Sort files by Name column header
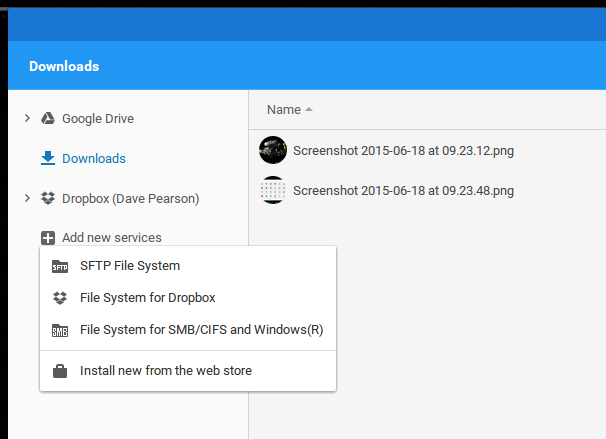 pyautogui.click(x=284, y=110)
